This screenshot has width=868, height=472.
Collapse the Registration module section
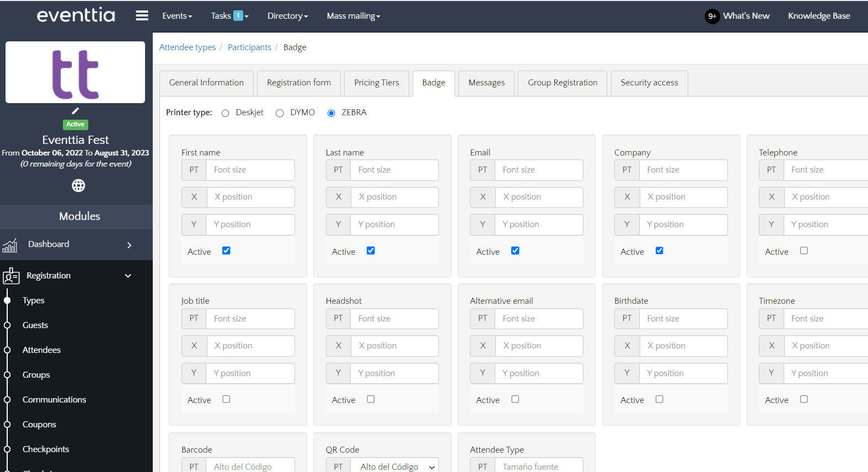pos(128,276)
